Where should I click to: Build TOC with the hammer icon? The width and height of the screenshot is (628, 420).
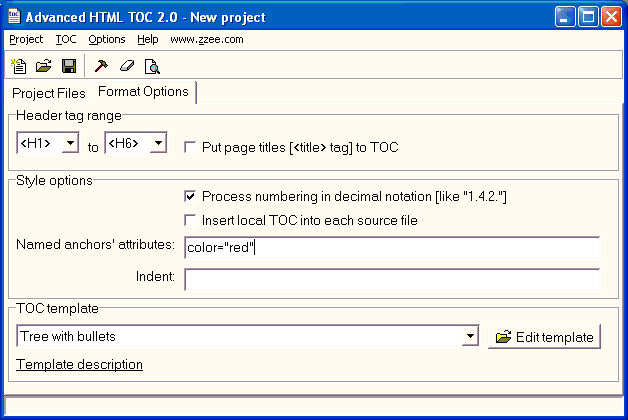click(101, 66)
